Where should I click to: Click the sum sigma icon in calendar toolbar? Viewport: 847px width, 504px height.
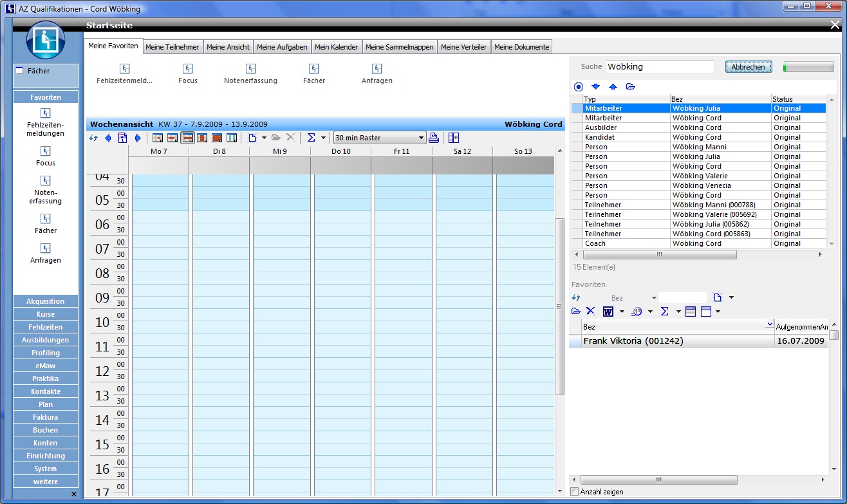pyautogui.click(x=311, y=138)
